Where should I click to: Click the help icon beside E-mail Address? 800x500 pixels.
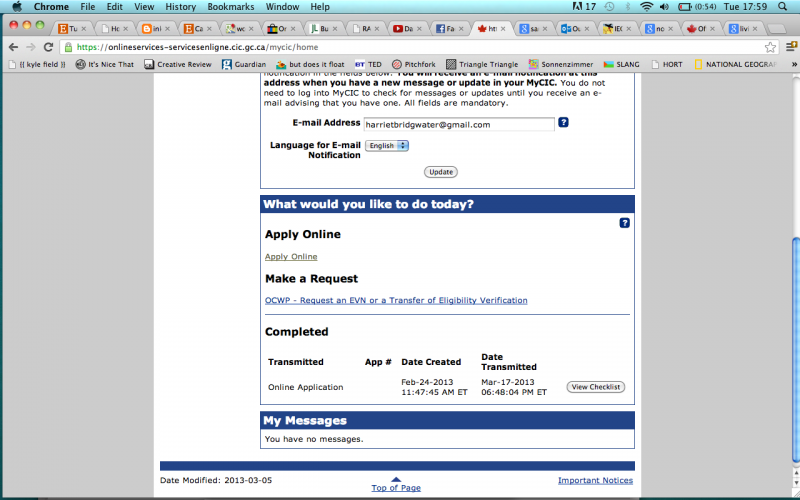[563, 123]
